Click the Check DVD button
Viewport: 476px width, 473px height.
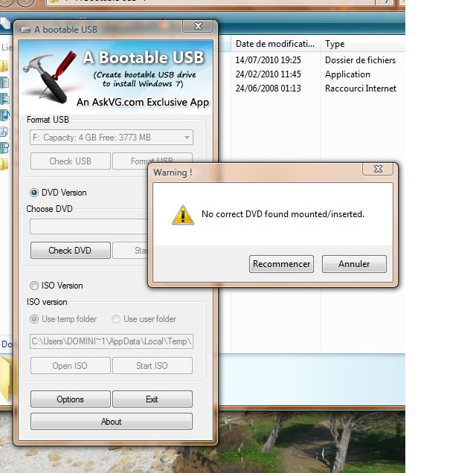pyautogui.click(x=70, y=251)
